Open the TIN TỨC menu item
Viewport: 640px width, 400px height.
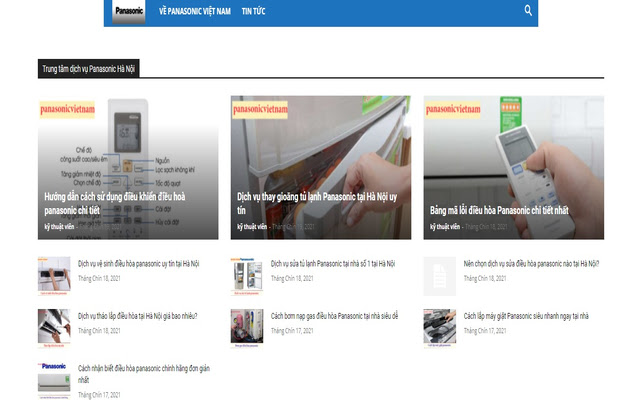coord(253,11)
